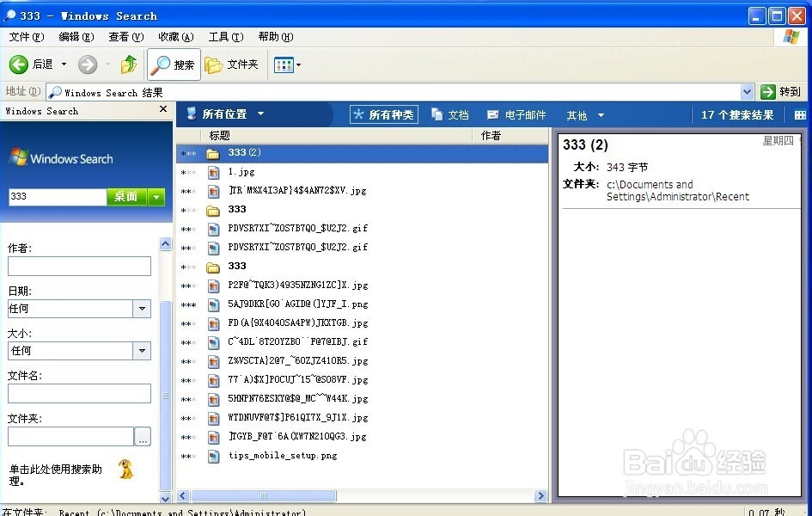Select the first PDVSR7XI gif file icon
Image resolution: width=812 pixels, height=516 pixels.
coord(213,229)
